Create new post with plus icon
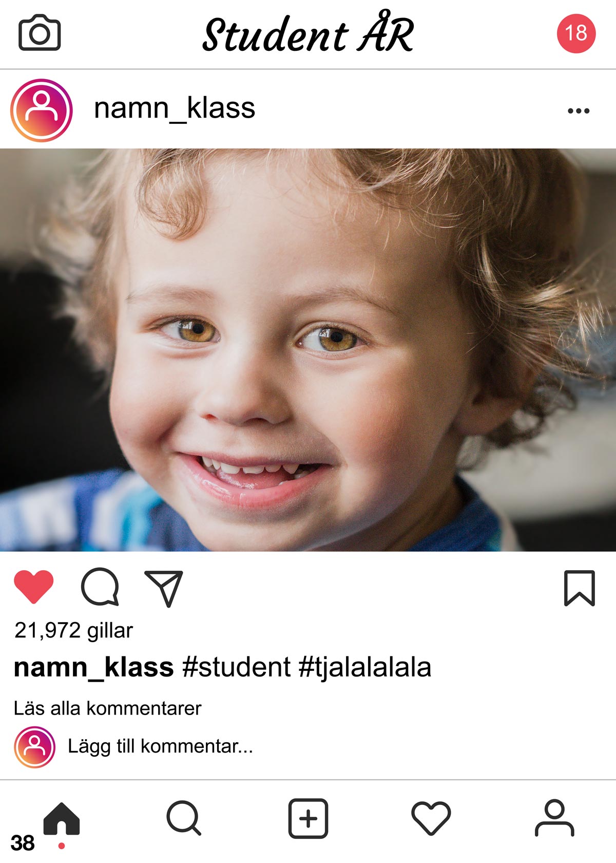This screenshot has width=616, height=863. coord(308,818)
